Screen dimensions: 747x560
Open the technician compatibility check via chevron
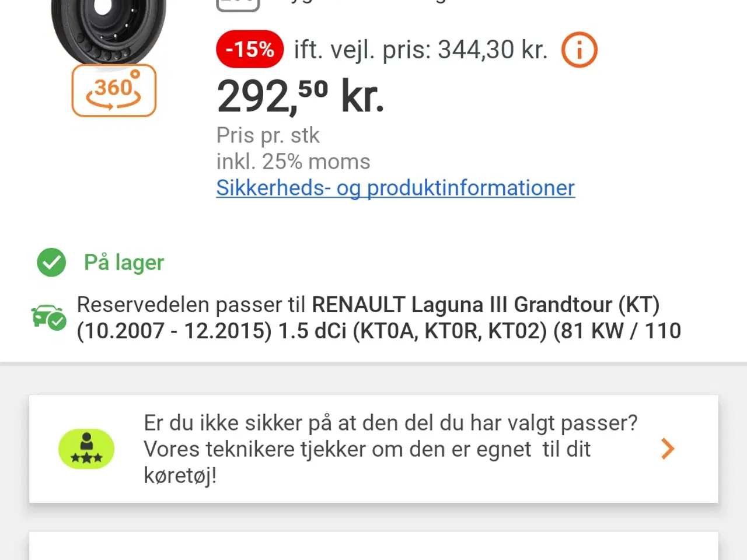[x=668, y=449]
